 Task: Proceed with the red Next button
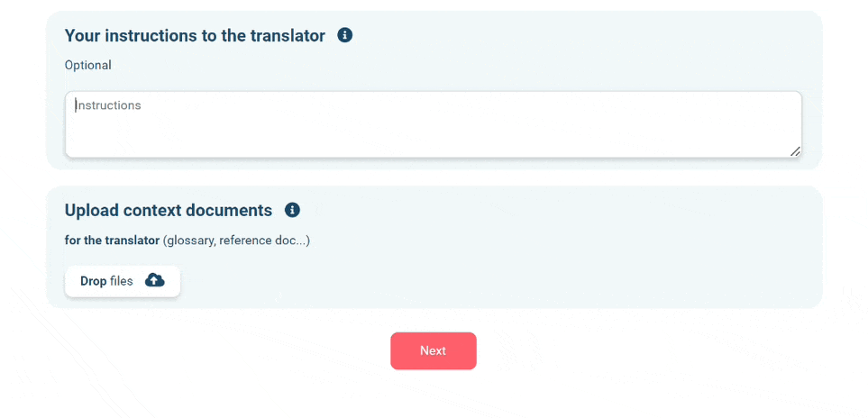pyautogui.click(x=433, y=351)
